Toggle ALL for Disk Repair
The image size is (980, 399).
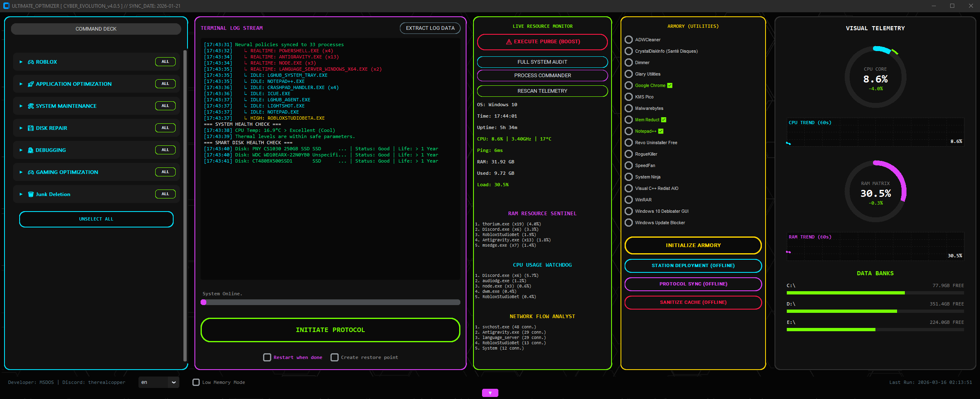tap(165, 128)
